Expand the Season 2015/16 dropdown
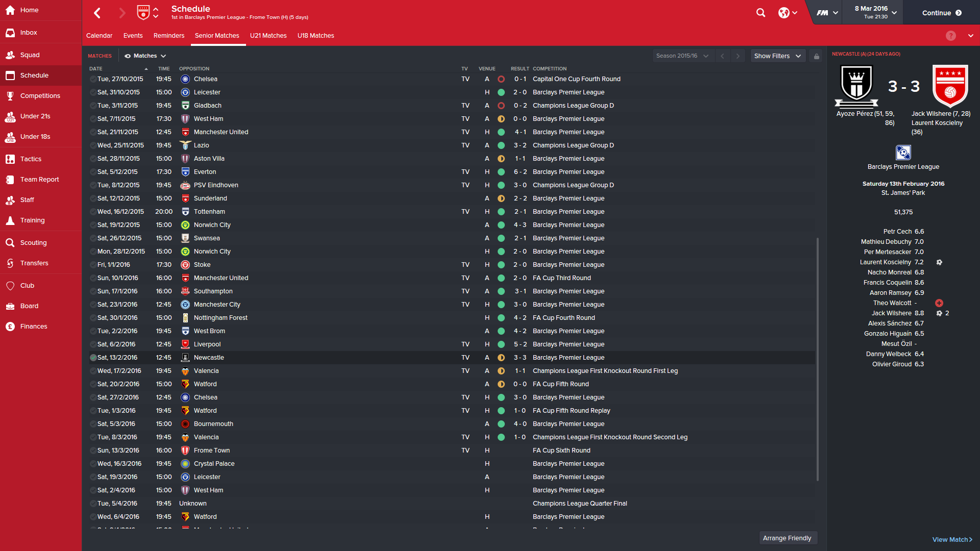The height and width of the screenshot is (551, 980). click(x=682, y=56)
